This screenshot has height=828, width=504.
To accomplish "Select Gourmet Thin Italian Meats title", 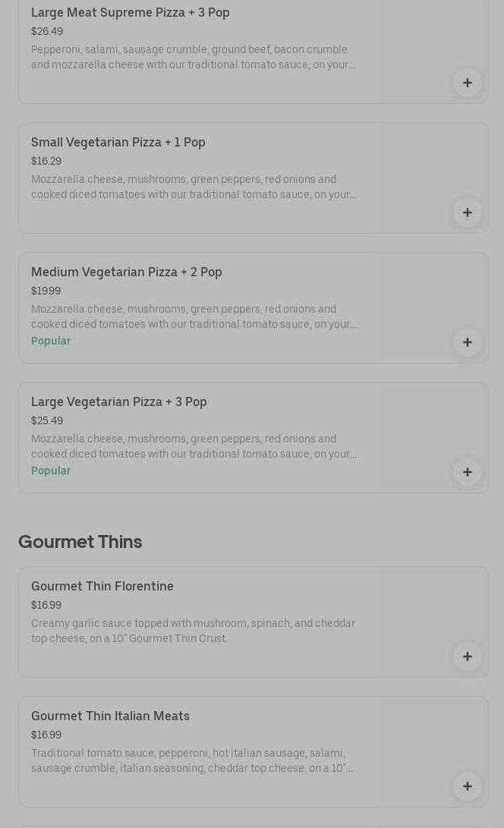I will point(110,716).
